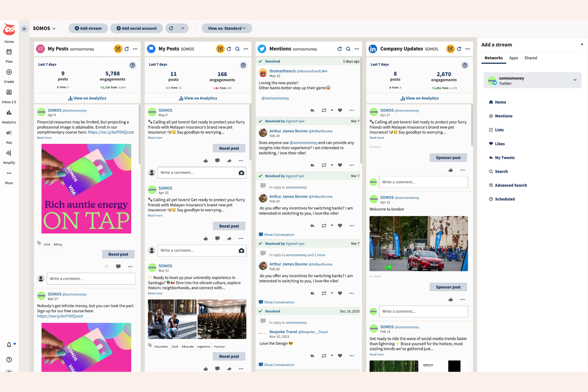Click Add stream button
Viewport: 588px width, 392px height.
tap(88, 28)
